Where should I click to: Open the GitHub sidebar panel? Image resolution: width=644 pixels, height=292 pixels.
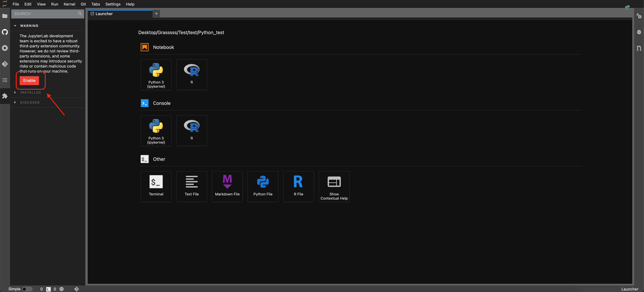5,32
